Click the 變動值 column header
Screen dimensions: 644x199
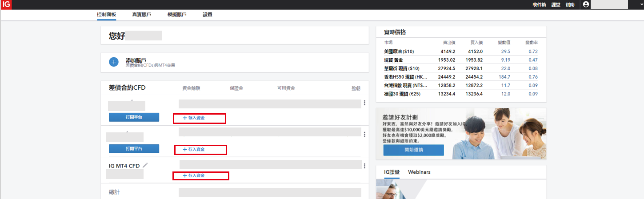(x=504, y=43)
